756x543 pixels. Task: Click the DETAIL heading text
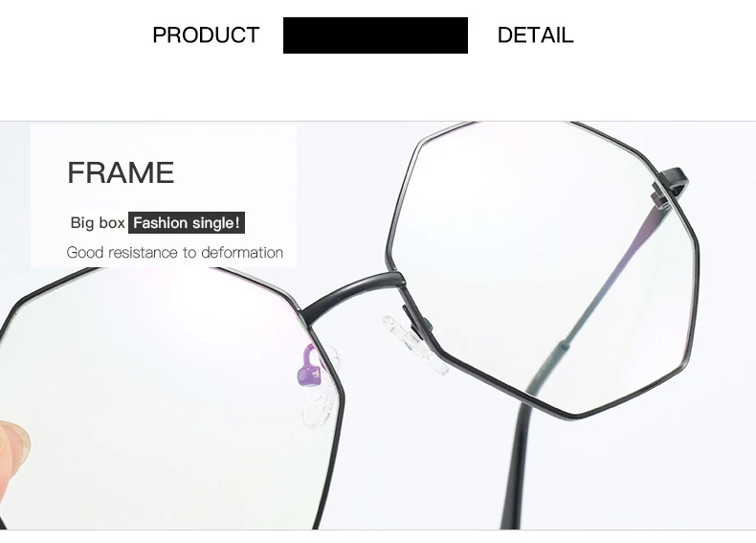[535, 35]
